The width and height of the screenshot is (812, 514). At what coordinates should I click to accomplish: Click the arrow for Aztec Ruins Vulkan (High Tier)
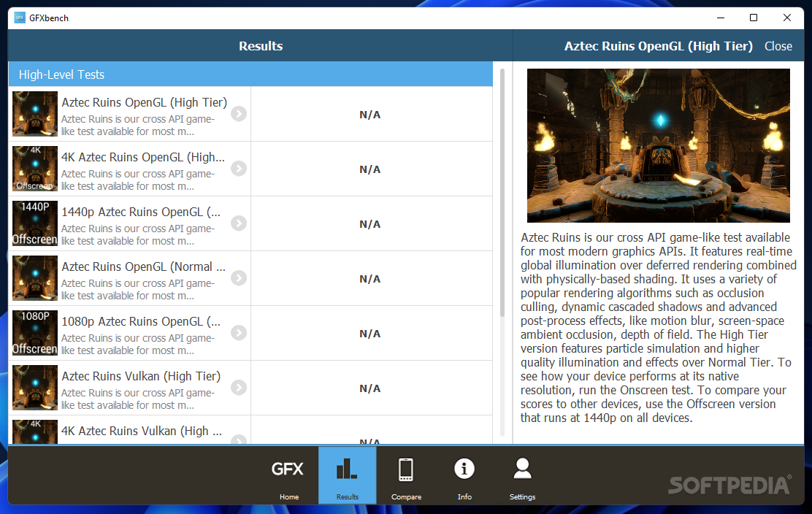[239, 388]
